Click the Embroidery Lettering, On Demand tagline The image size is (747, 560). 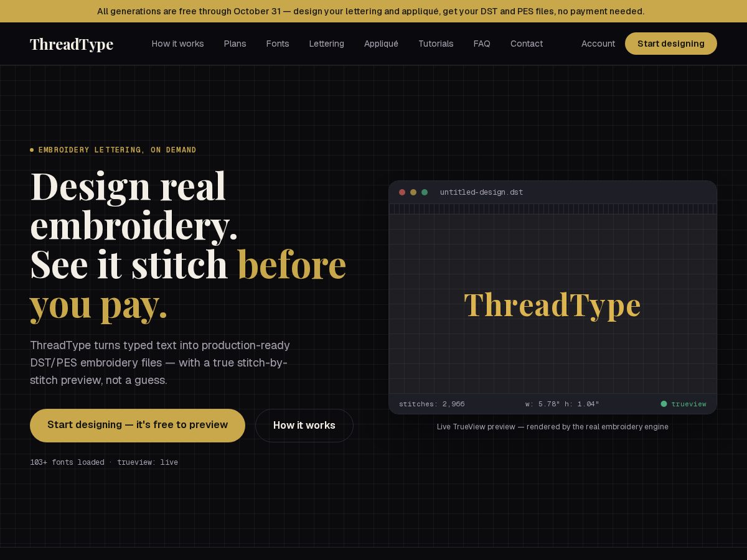click(x=117, y=150)
